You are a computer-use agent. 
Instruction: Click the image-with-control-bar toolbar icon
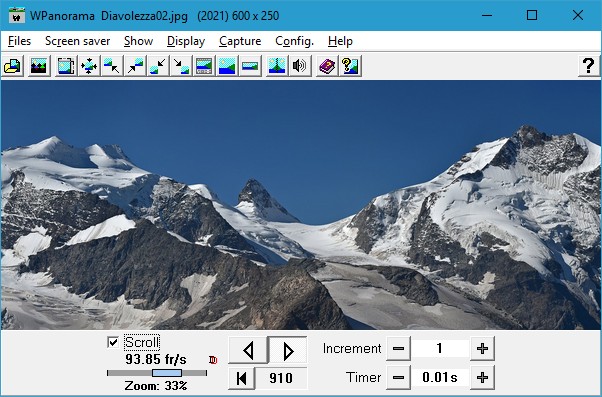click(x=204, y=66)
